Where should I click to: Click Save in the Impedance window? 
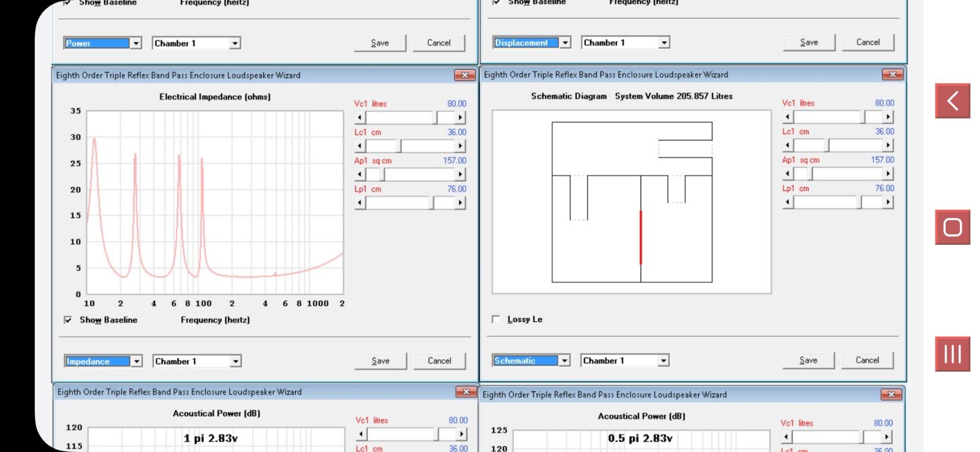point(381,361)
